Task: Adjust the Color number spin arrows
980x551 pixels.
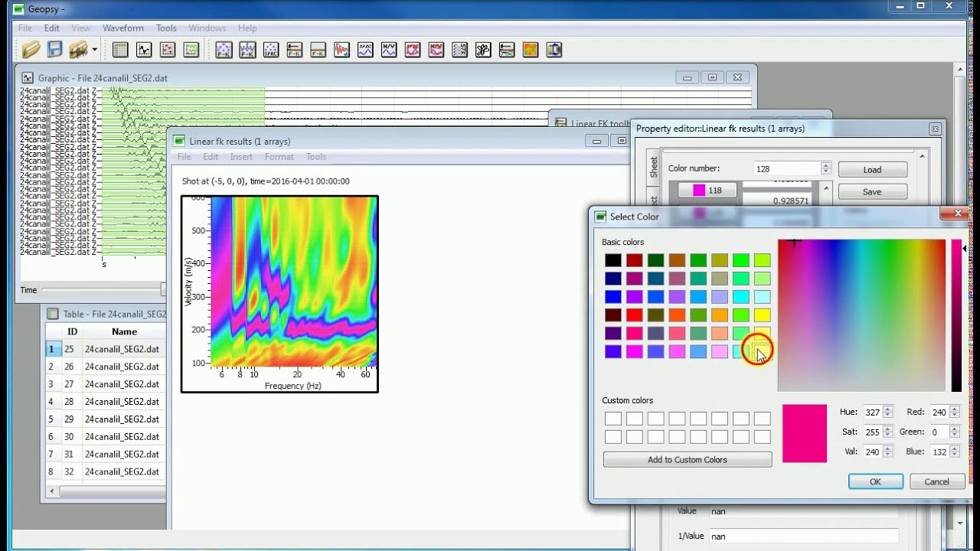Action: pos(825,168)
